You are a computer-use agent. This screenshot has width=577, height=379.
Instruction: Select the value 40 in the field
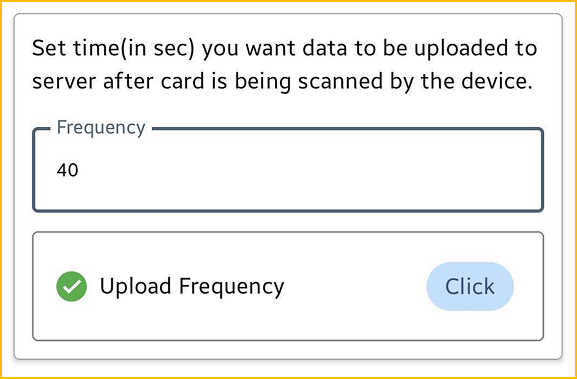67,170
